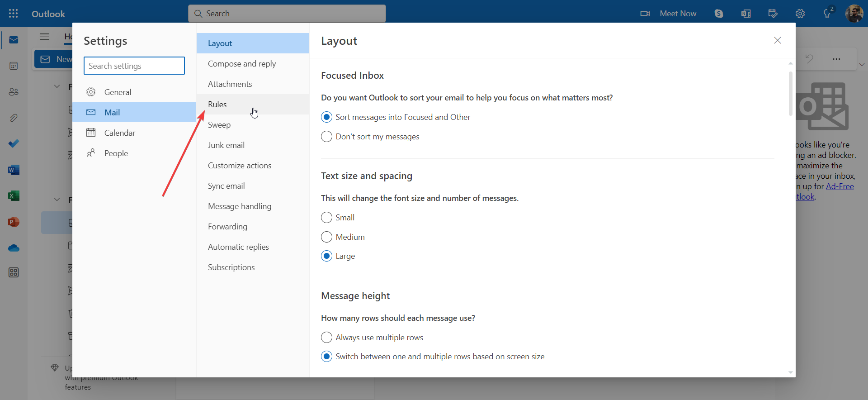Choose Small text size
The height and width of the screenshot is (400, 868).
326,218
